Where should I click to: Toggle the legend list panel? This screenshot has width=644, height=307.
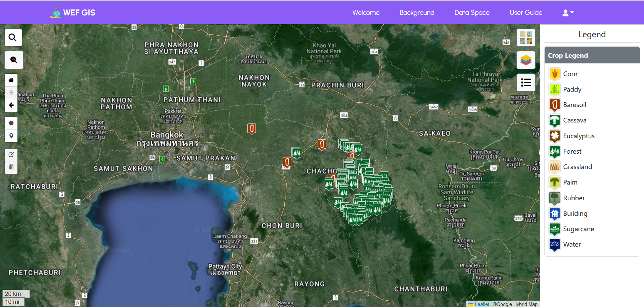pyautogui.click(x=525, y=83)
